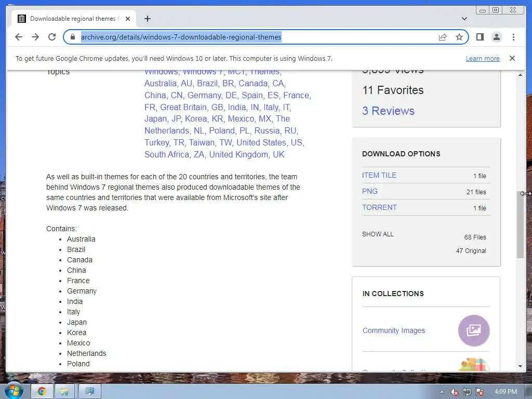The image size is (532, 399).
Task: Open the Japan topic link
Action: pyautogui.click(x=155, y=119)
